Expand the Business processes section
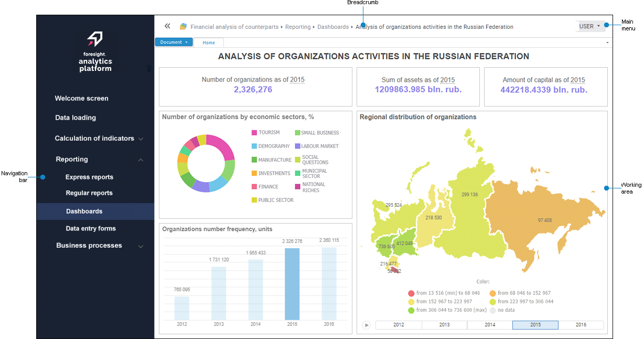Viewport: 644px width, 339px height. [141, 246]
